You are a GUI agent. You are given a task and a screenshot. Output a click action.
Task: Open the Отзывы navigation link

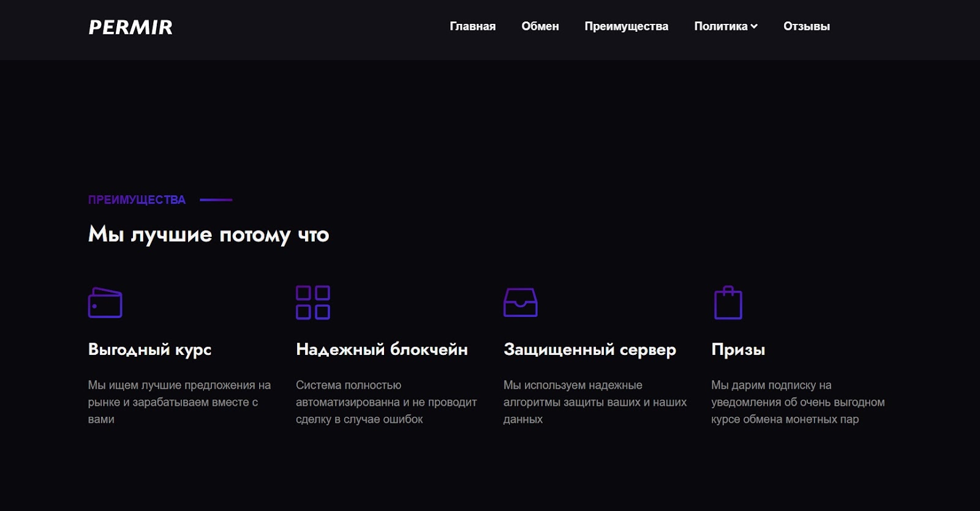806,26
